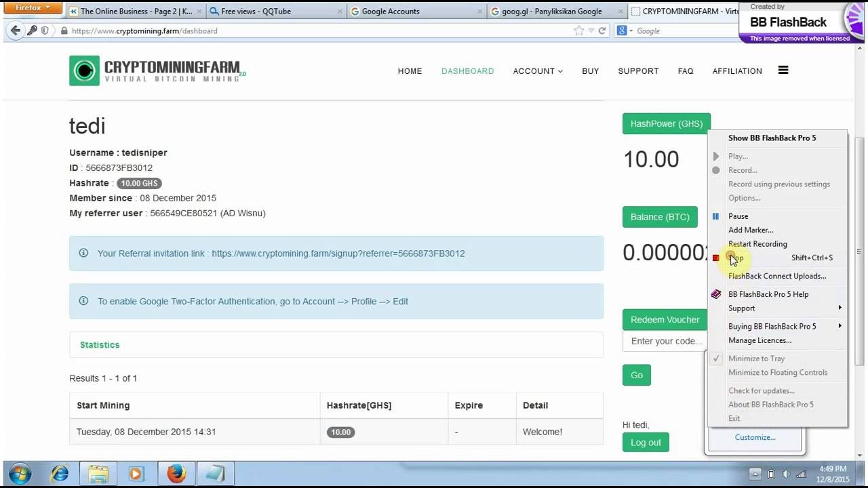Launch Internet Explorer from taskbar
Image resolution: width=868 pixels, height=488 pixels.
60,473
